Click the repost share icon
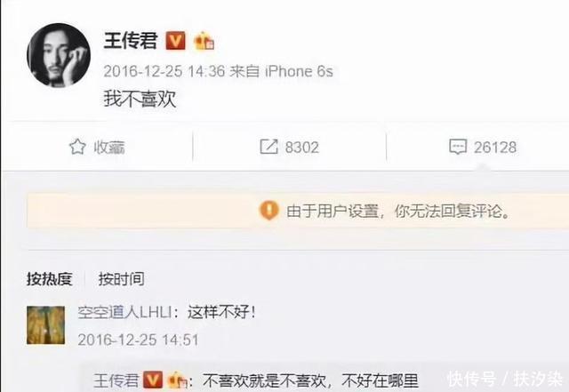This screenshot has width=569, height=392. (x=268, y=147)
